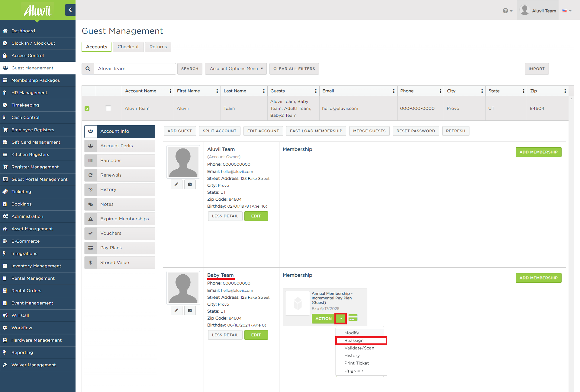Viewport: 580px width, 392px height.
Task: Click the green card icon beside ACTION
Action: point(353,318)
